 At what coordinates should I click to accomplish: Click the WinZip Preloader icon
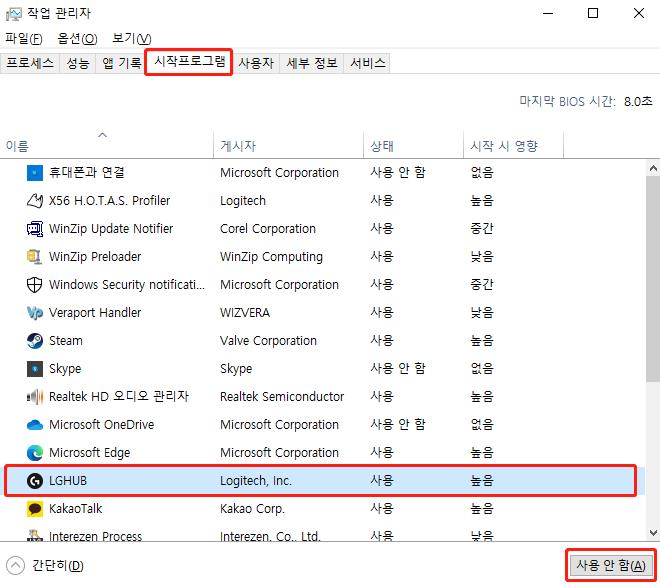35,257
